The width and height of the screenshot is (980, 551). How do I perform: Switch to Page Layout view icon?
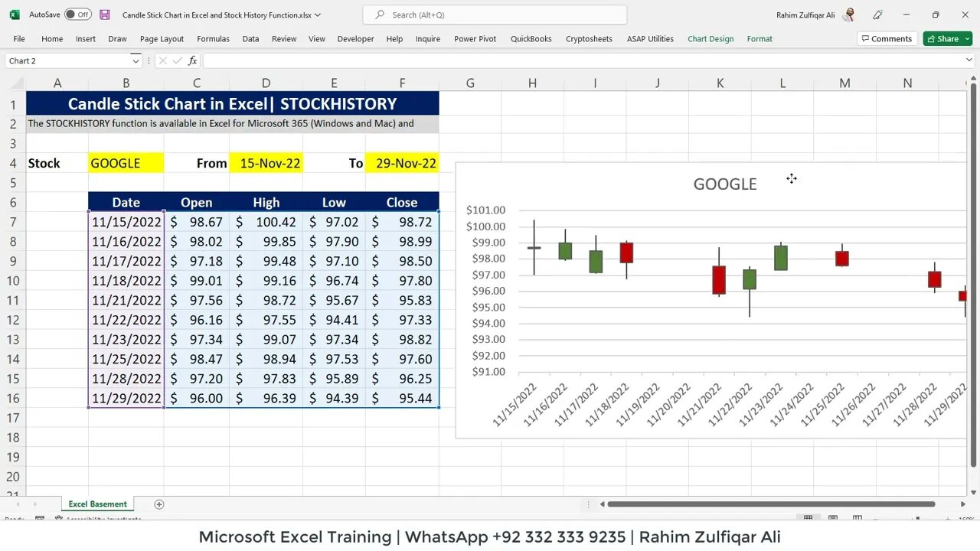(832, 518)
